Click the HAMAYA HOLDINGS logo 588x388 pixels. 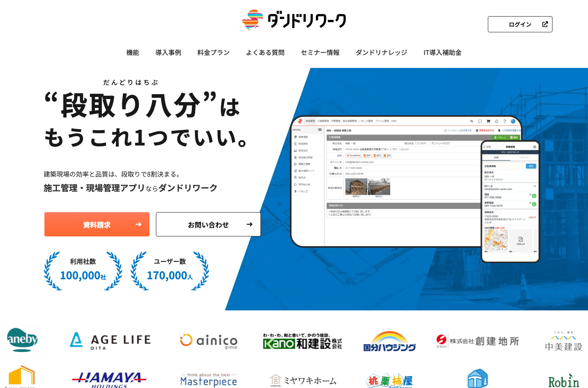(109, 380)
